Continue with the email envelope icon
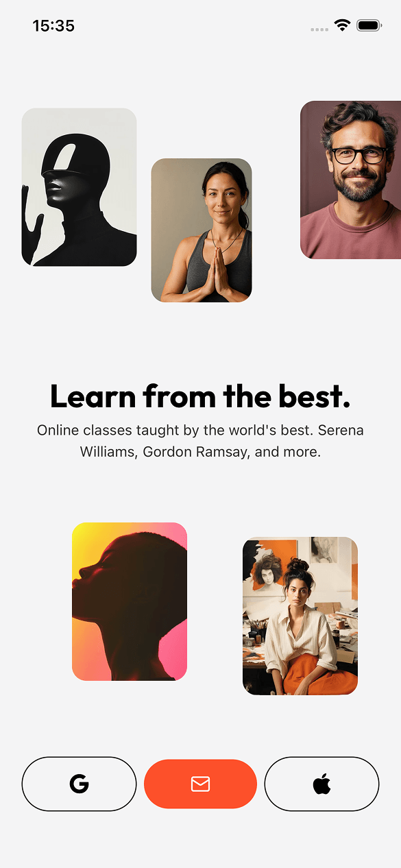The image size is (401, 868). tap(200, 784)
